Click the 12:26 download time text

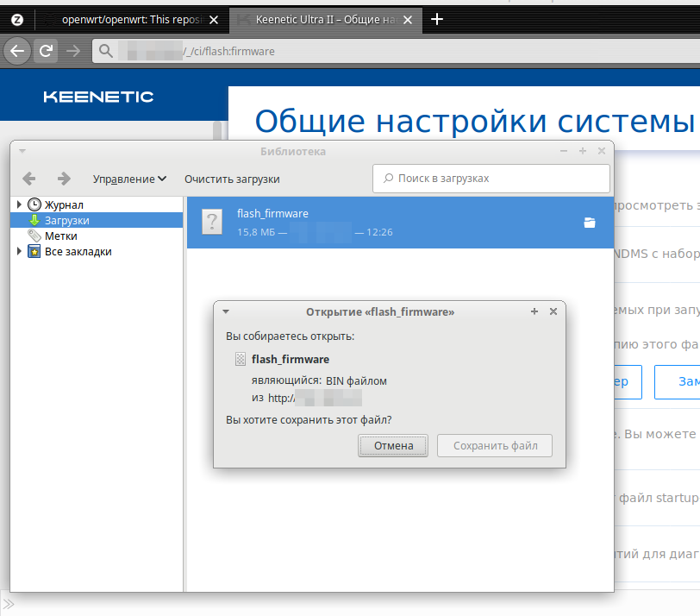point(379,232)
